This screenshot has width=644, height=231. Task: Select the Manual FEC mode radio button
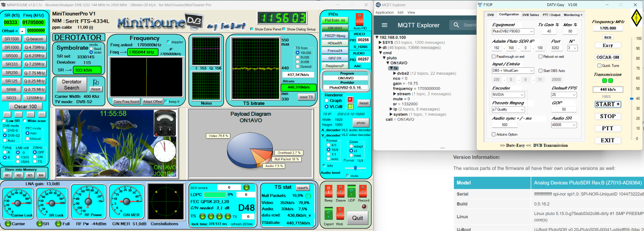click(28, 139)
